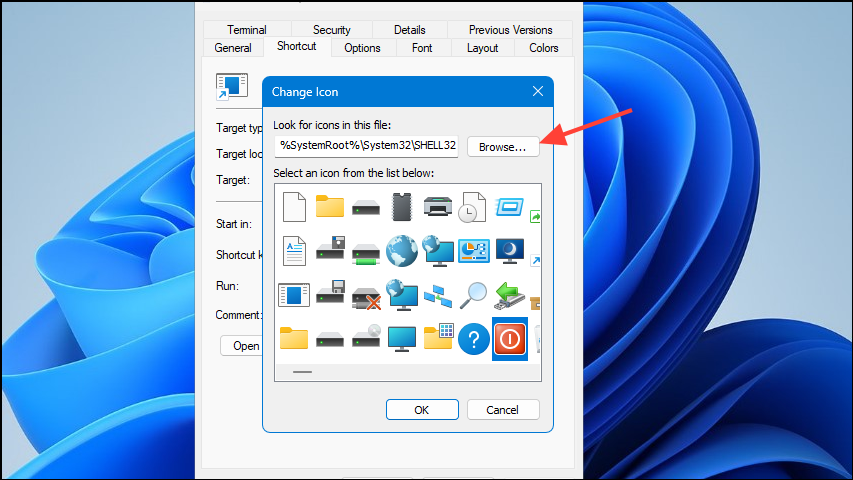
Task: Cancel the Change Icon dialog
Action: (503, 410)
